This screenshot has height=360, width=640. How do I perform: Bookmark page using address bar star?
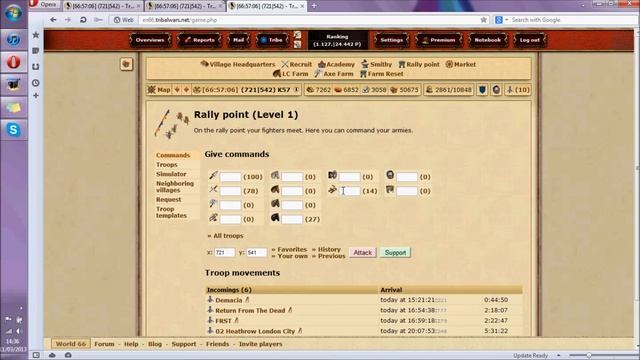pyautogui.click(x=484, y=20)
